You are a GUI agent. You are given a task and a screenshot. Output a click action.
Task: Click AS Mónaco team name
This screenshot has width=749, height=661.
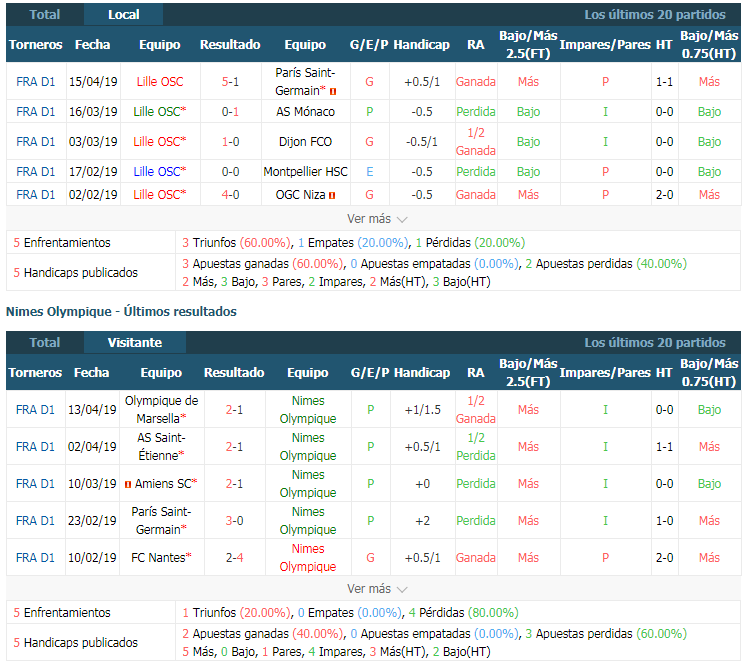coord(305,112)
